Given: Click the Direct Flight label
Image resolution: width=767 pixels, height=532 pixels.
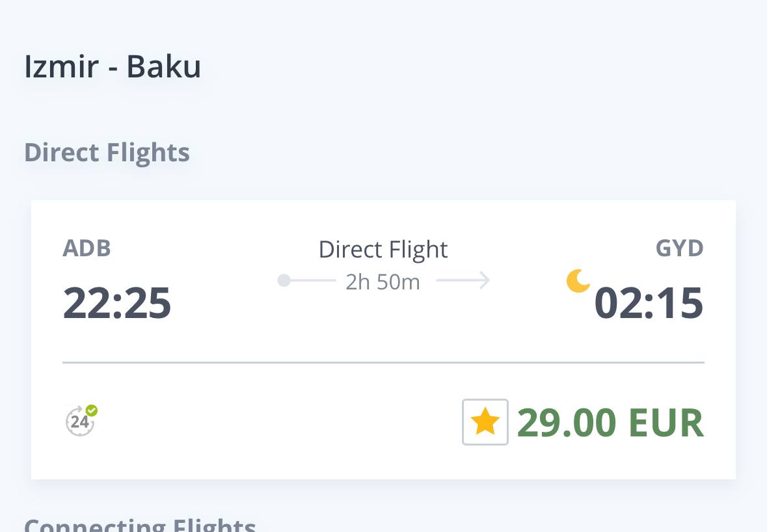Looking at the screenshot, I should tap(383, 250).
